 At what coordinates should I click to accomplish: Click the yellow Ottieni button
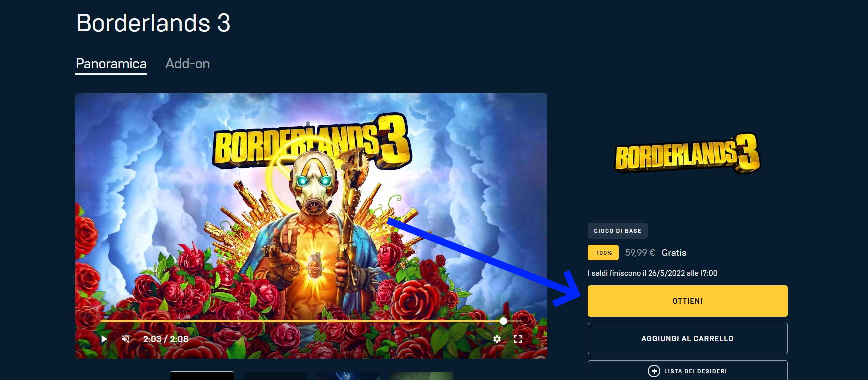click(688, 301)
